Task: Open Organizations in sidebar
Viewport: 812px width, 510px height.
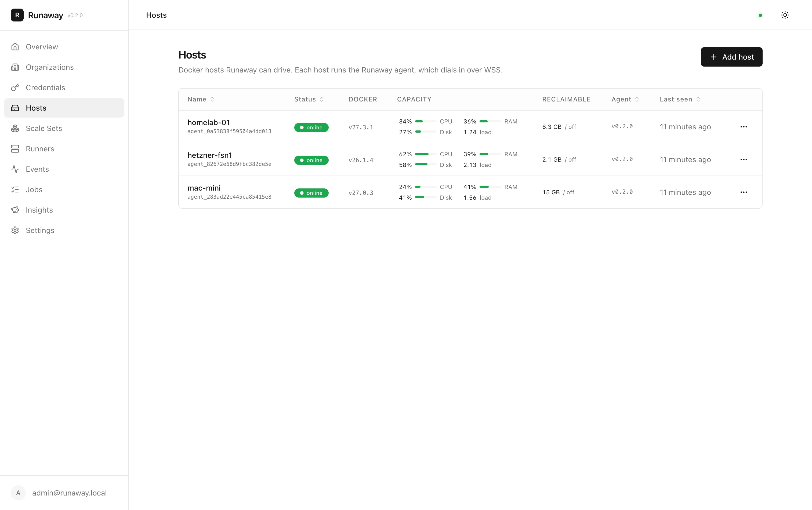Action: pos(64,67)
